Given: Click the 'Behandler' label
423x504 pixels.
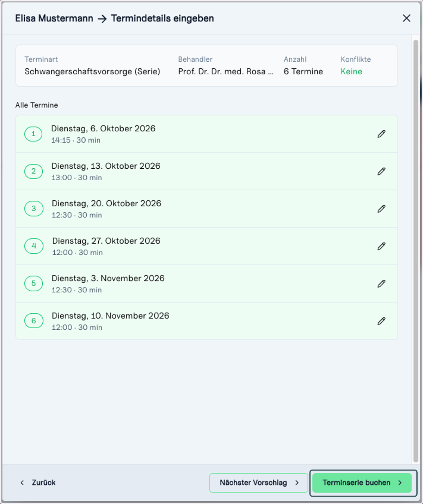Looking at the screenshot, I should (195, 59).
